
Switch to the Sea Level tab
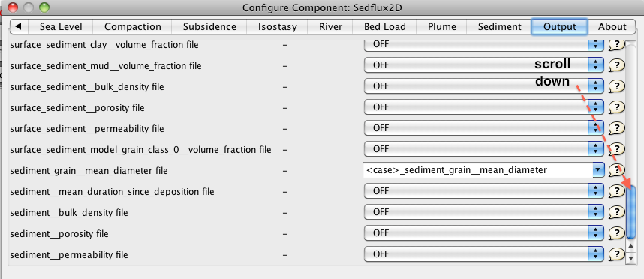(61, 27)
